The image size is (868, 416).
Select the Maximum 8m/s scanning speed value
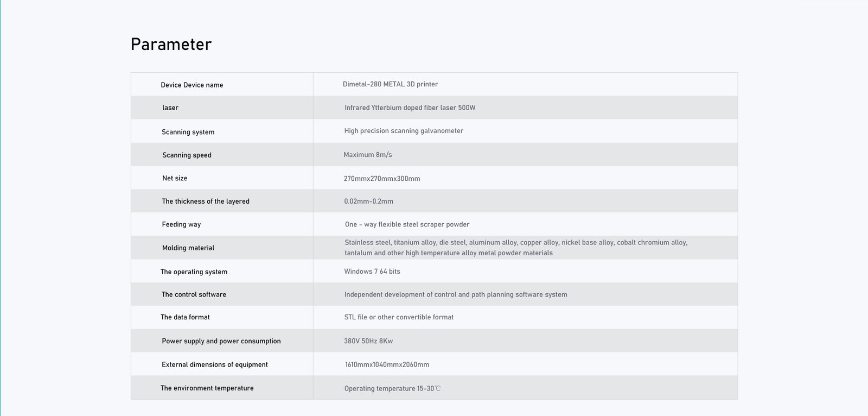[x=367, y=155]
